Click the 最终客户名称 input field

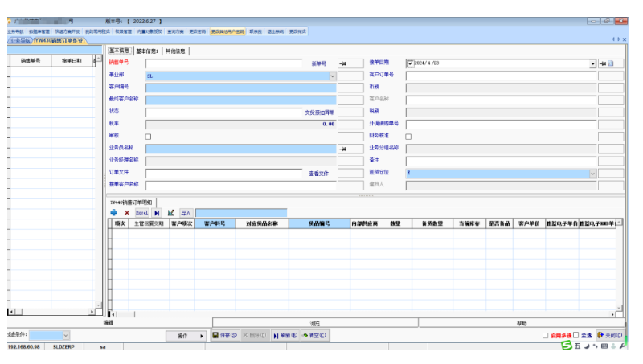coord(240,100)
